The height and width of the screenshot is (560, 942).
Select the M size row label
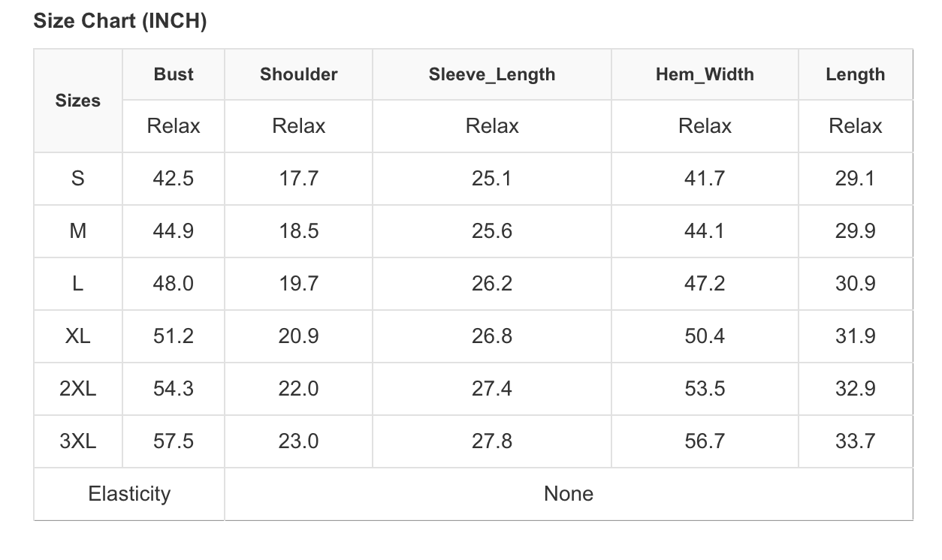(x=78, y=231)
